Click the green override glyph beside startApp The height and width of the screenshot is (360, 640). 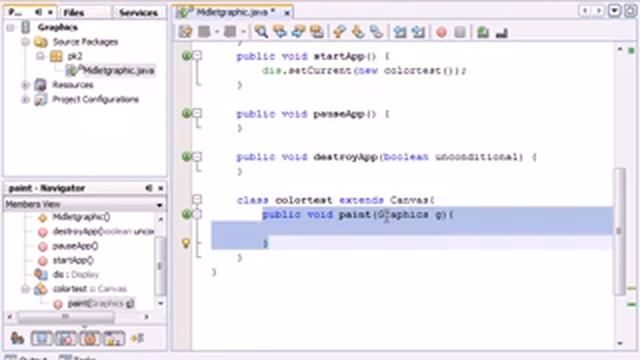[x=187, y=56]
